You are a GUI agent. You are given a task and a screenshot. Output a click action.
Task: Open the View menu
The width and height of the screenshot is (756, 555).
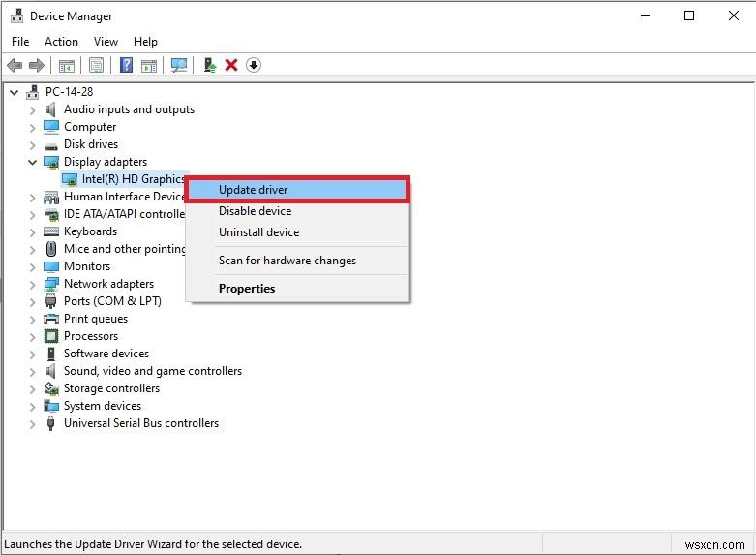coord(106,42)
